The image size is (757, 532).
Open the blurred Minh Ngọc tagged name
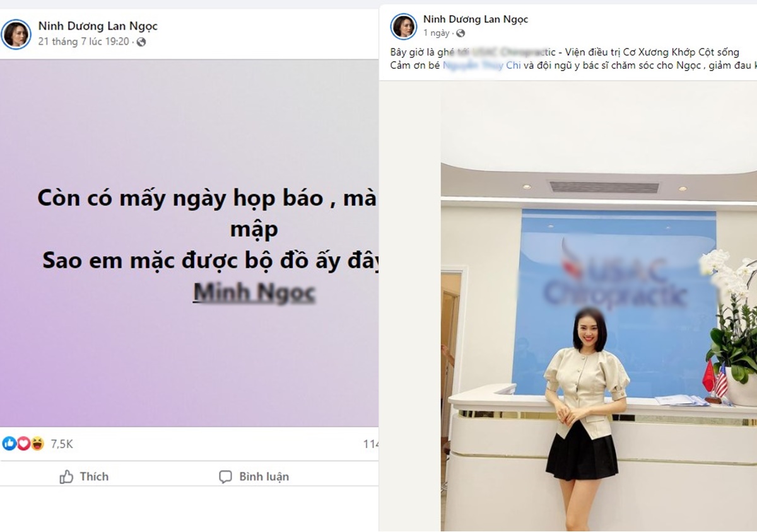[254, 293]
